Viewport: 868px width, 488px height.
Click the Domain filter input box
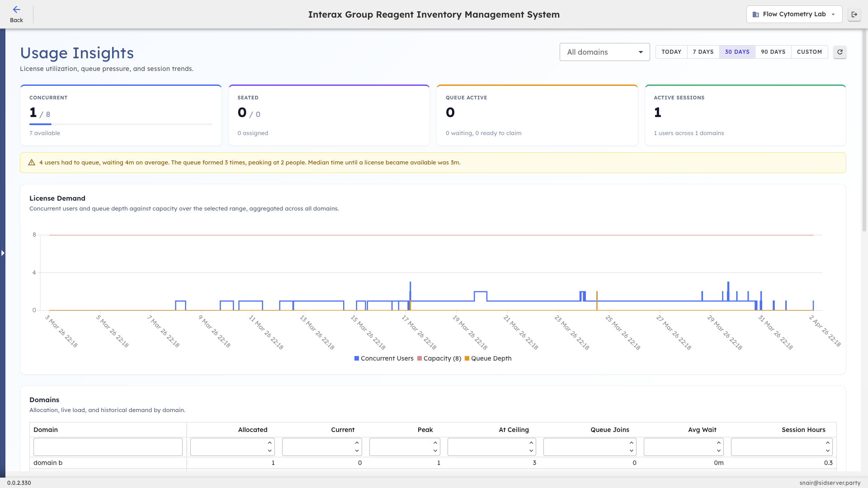pyautogui.click(x=108, y=446)
